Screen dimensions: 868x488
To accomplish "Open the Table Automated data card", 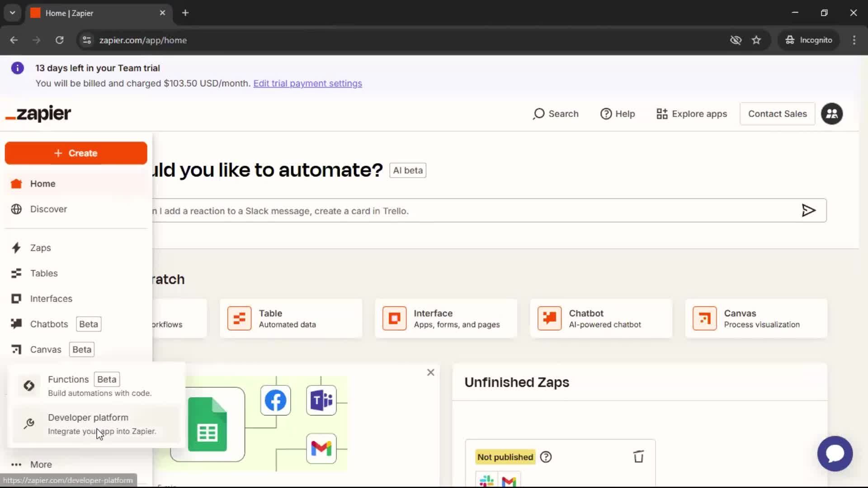I will pos(291,318).
